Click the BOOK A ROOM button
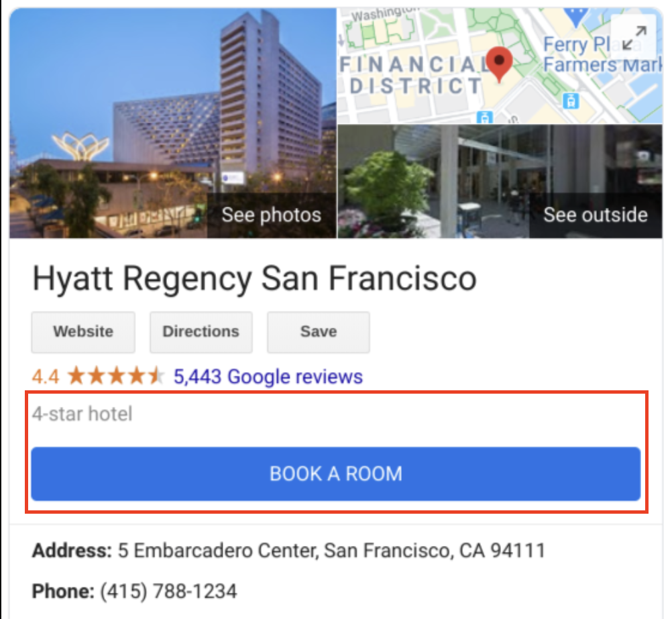Image resolution: width=672 pixels, height=619 pixels. click(x=336, y=473)
